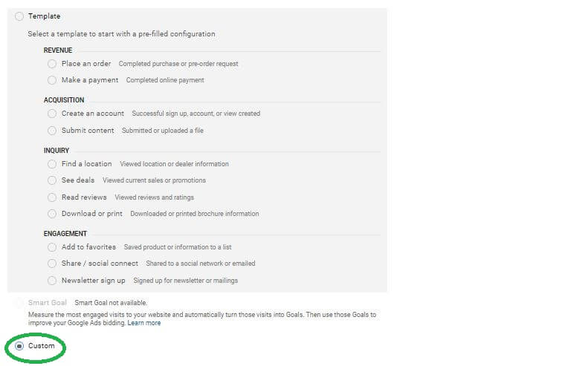588x366 pixels.
Task: Select the Download or print option
Action: pyautogui.click(x=52, y=214)
